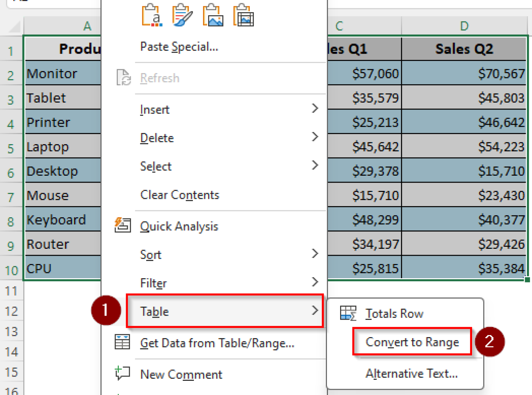Viewport: 532px width, 395px height.
Task: Open the Filter submenu chevron
Action: (315, 282)
